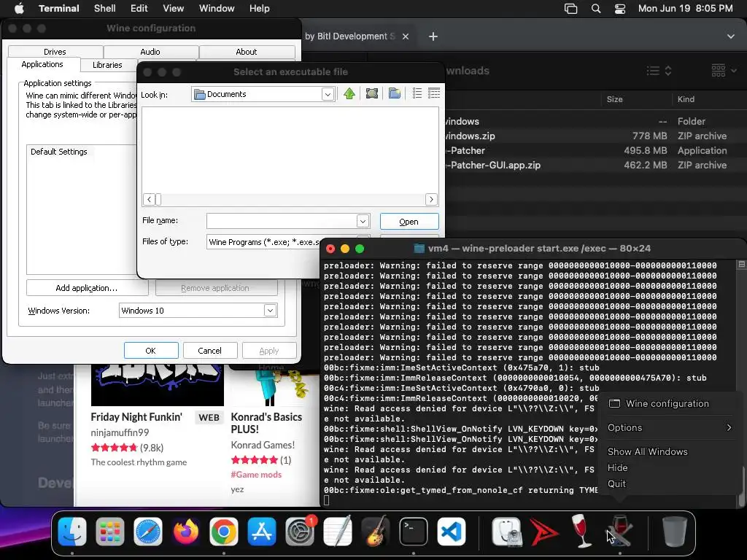This screenshot has width=747, height=560.
Task: Open the Shell menu
Action: pyautogui.click(x=105, y=9)
